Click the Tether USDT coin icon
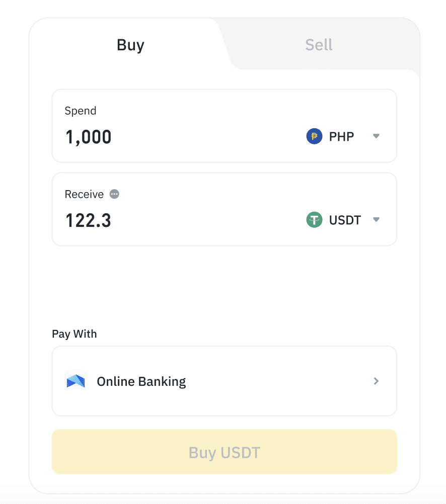Image resolution: width=446 pixels, height=504 pixels. (314, 220)
